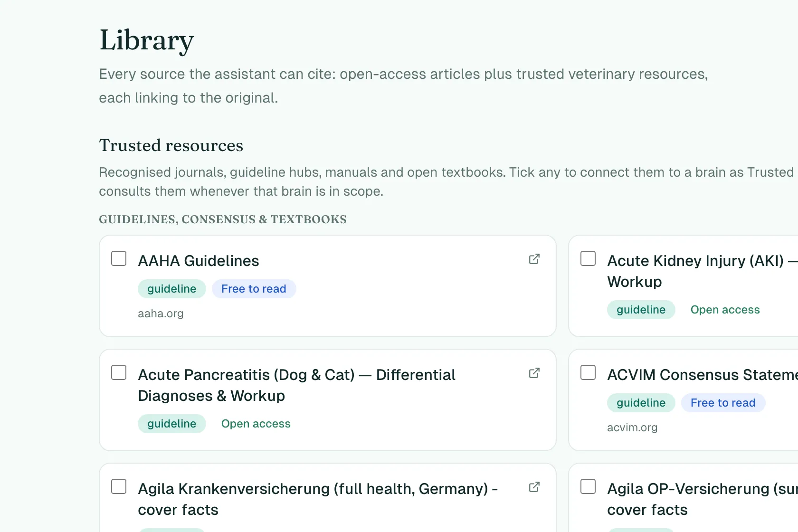Click Open access label on Acute Kidney Injury card

[x=725, y=310]
